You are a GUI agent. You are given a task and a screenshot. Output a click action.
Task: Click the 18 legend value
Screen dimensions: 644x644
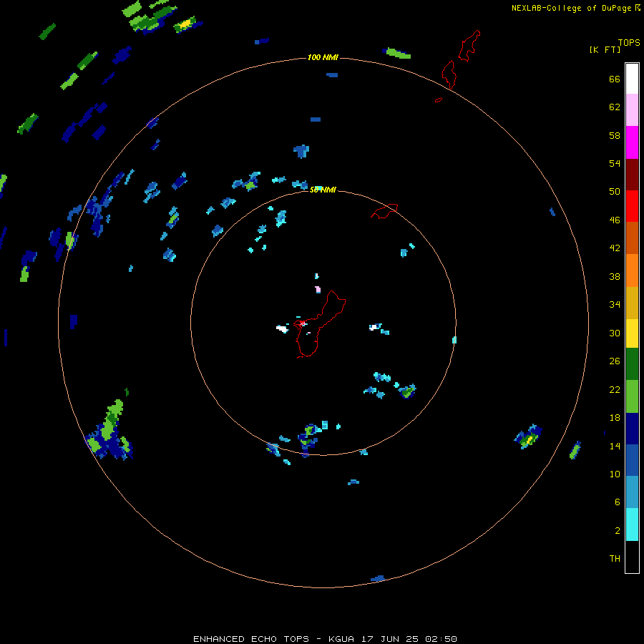click(615, 418)
